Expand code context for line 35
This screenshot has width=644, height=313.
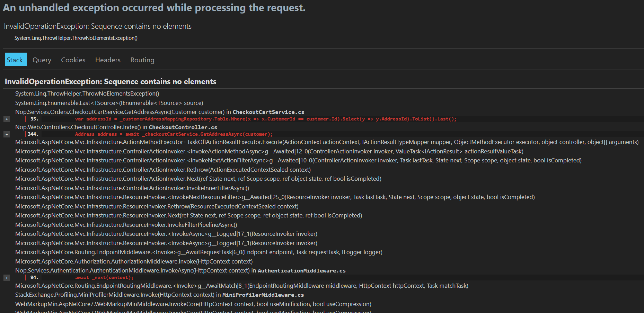[x=7, y=119]
